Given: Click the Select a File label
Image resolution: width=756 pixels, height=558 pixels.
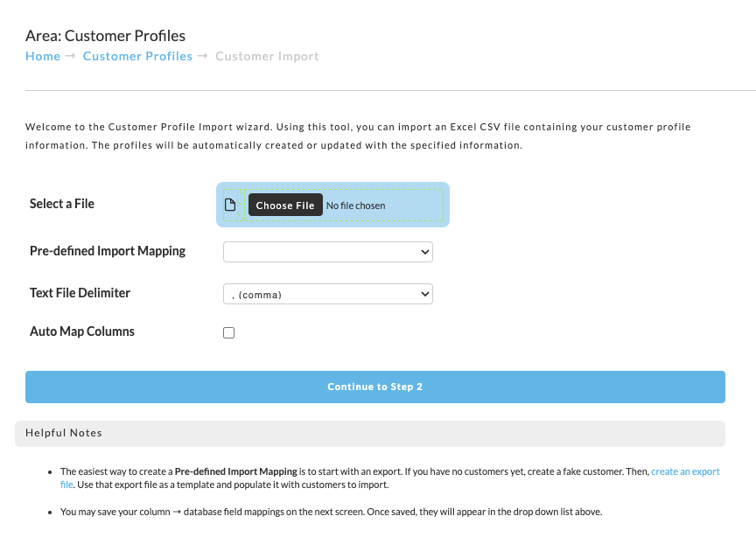Looking at the screenshot, I should 62,204.
